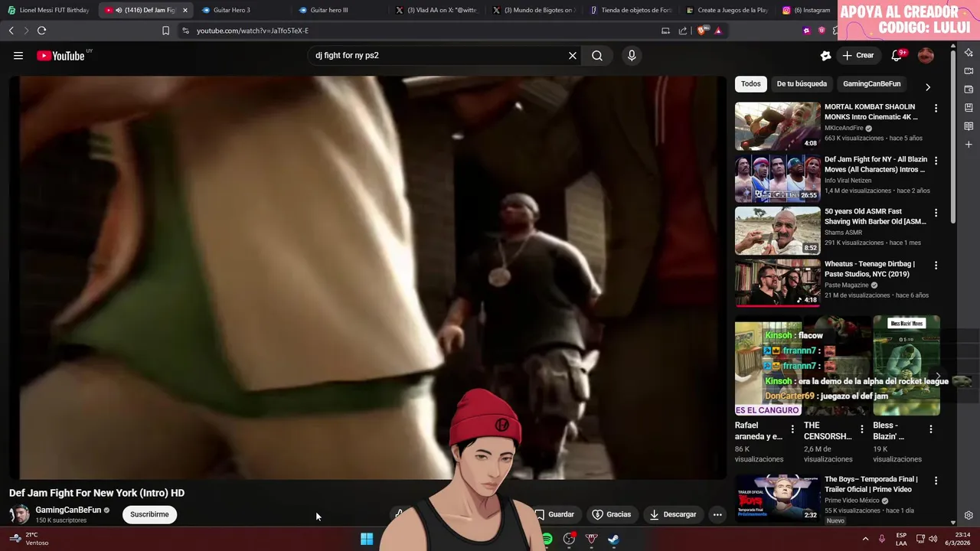
Task: Click the browser back arrow
Action: coord(11,31)
